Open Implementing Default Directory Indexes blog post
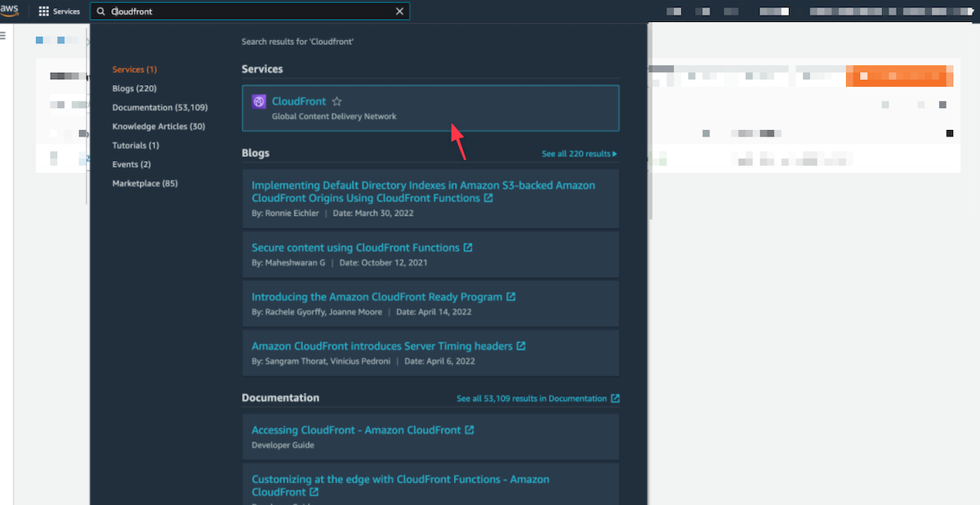This screenshot has height=505, width=980. point(423,192)
